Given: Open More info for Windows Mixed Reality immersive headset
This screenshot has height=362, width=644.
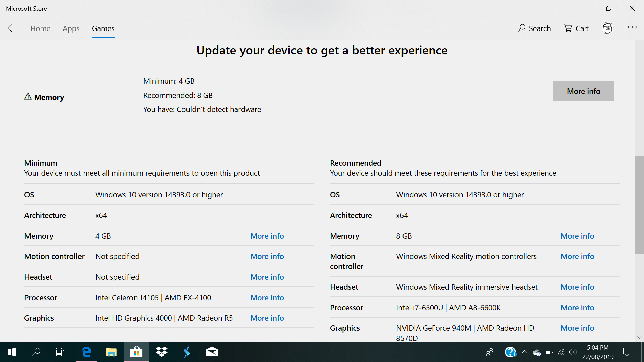Looking at the screenshot, I should pos(578,287).
